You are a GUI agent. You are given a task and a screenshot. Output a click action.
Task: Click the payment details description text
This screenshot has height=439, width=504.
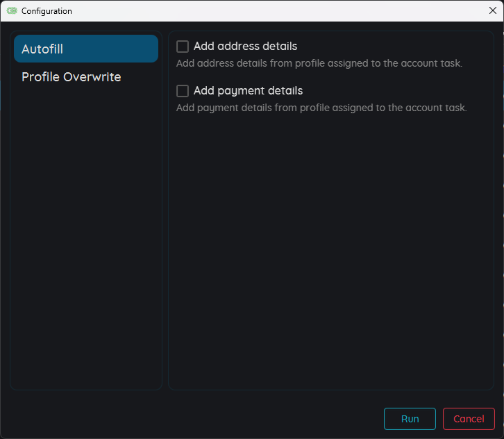coord(321,108)
